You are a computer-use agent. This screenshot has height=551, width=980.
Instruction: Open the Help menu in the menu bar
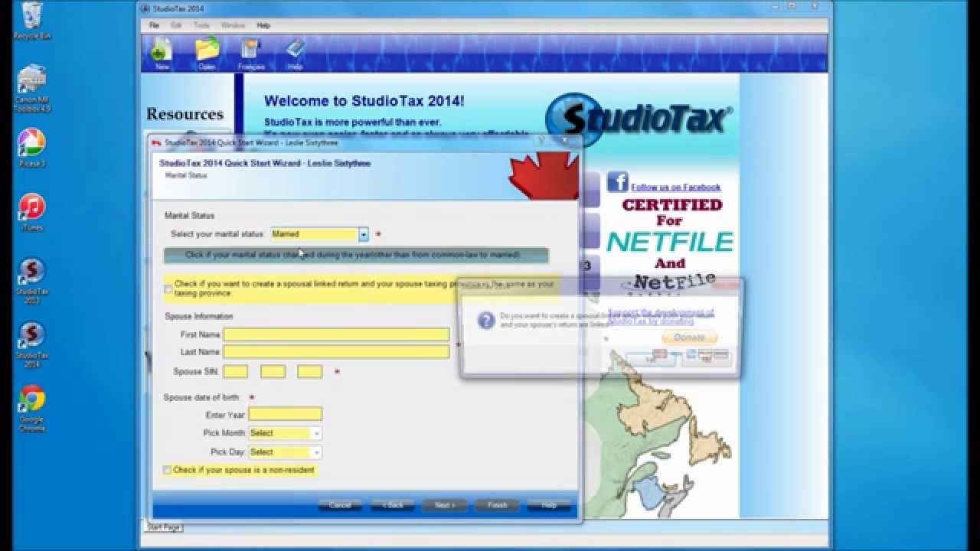[263, 25]
